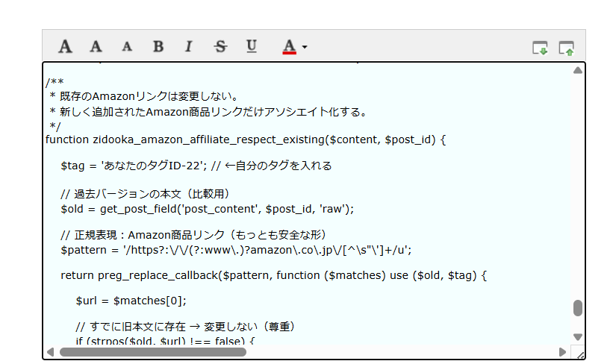Open the text color dropdown arrow

click(305, 48)
